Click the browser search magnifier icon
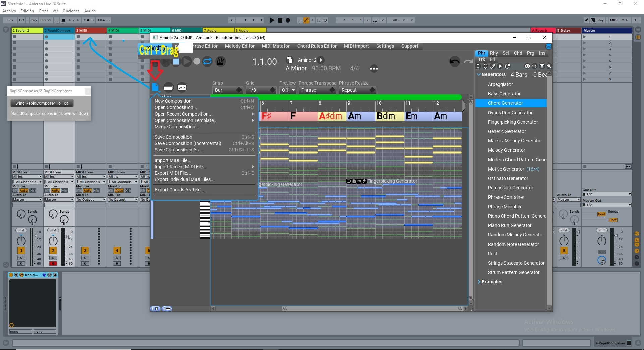The width and height of the screenshot is (644, 350). point(535,66)
